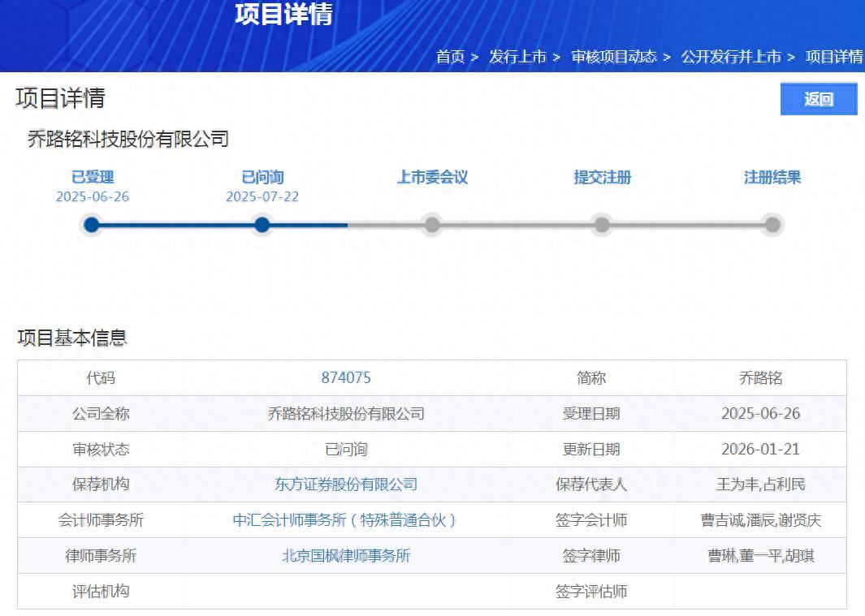The width and height of the screenshot is (865, 616).
Task: Open 审核项目动态 breadcrumb link
Action: (x=613, y=57)
